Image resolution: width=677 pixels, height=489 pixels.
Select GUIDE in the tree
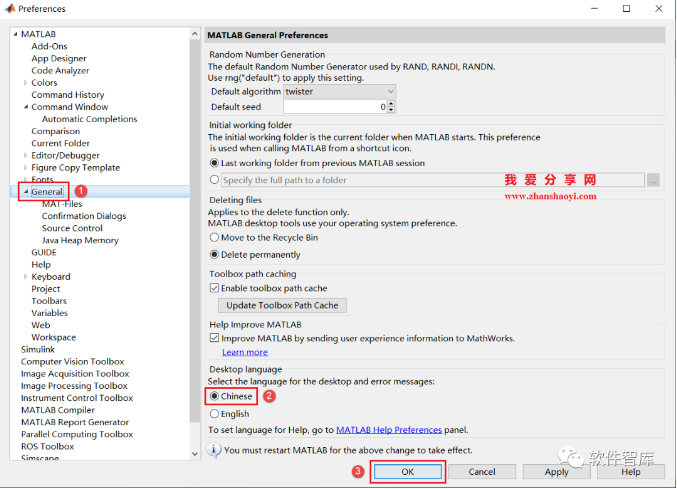pyautogui.click(x=44, y=252)
